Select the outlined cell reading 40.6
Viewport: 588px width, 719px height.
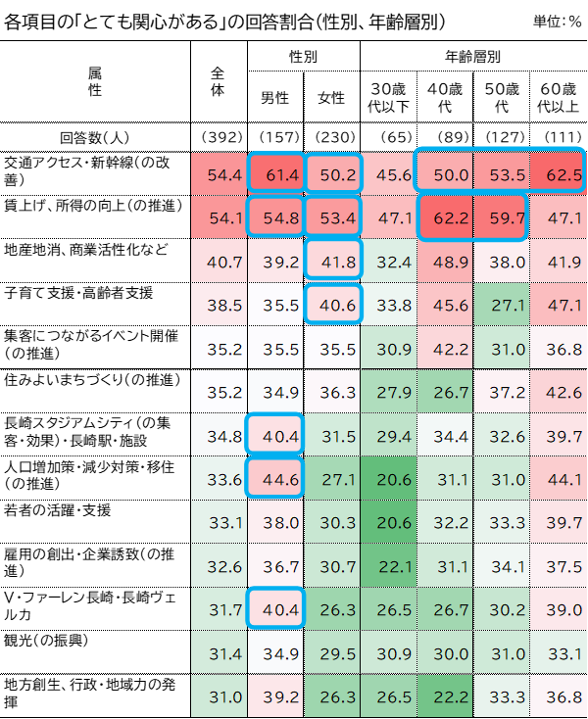pyautogui.click(x=332, y=305)
